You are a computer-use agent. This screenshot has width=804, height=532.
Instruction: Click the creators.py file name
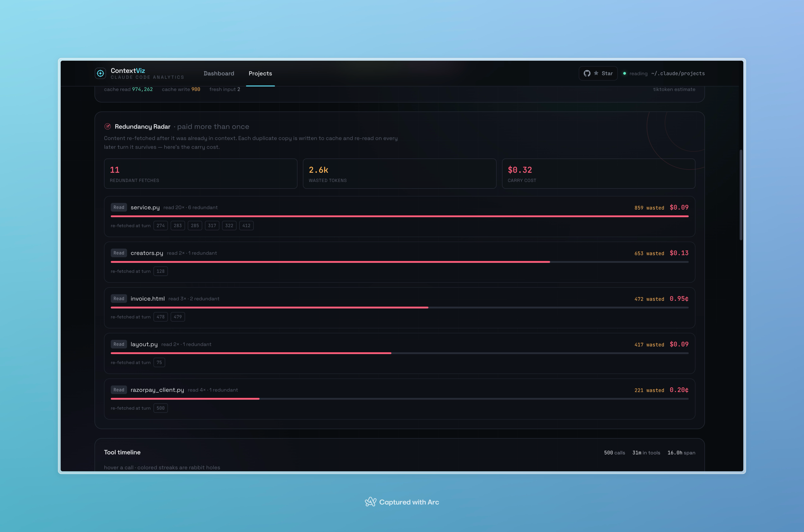[x=147, y=253]
